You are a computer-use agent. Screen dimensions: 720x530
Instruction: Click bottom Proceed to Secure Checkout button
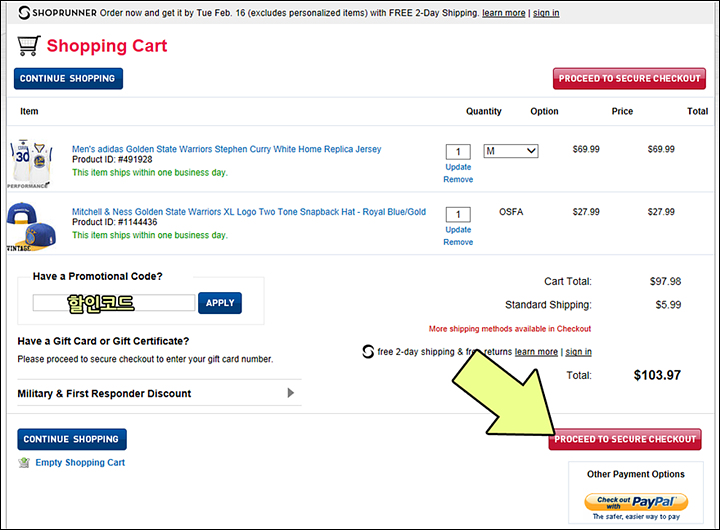(x=625, y=439)
